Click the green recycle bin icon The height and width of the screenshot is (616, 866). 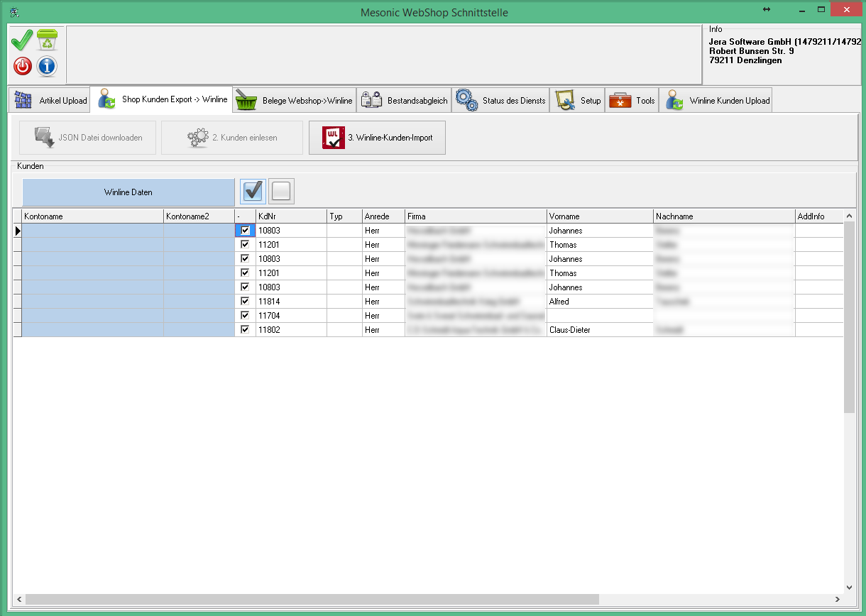(48, 40)
